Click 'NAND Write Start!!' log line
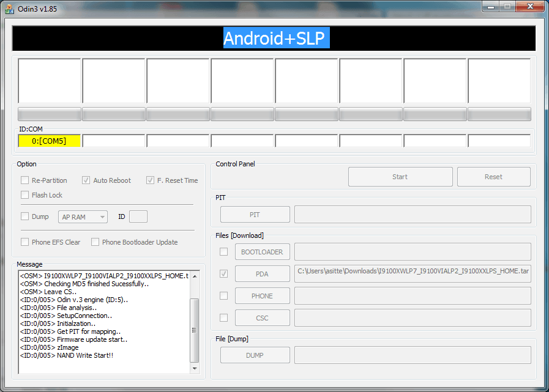 pos(67,355)
